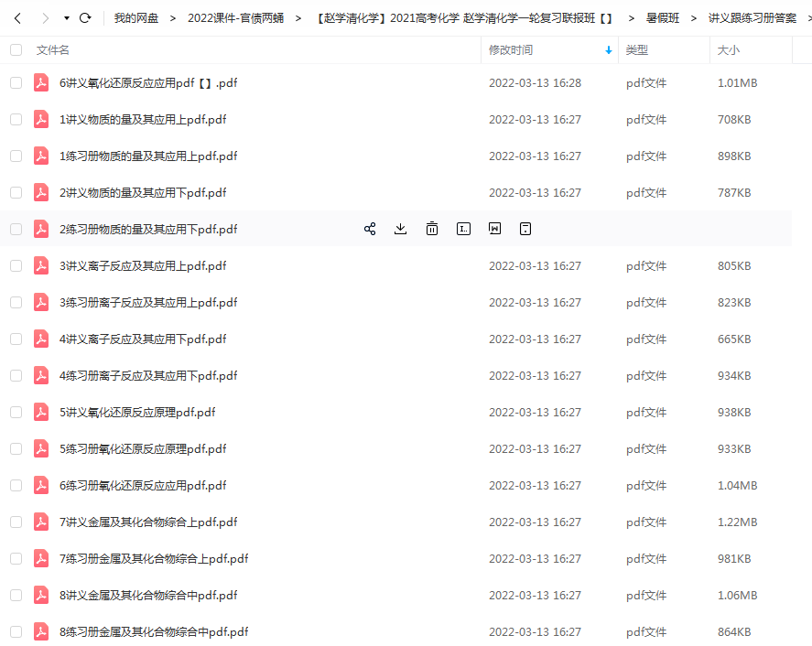812x646 pixels.
Task: Click PDF icon of 7练习册金属及其化合物综合上
Action: 41,558
